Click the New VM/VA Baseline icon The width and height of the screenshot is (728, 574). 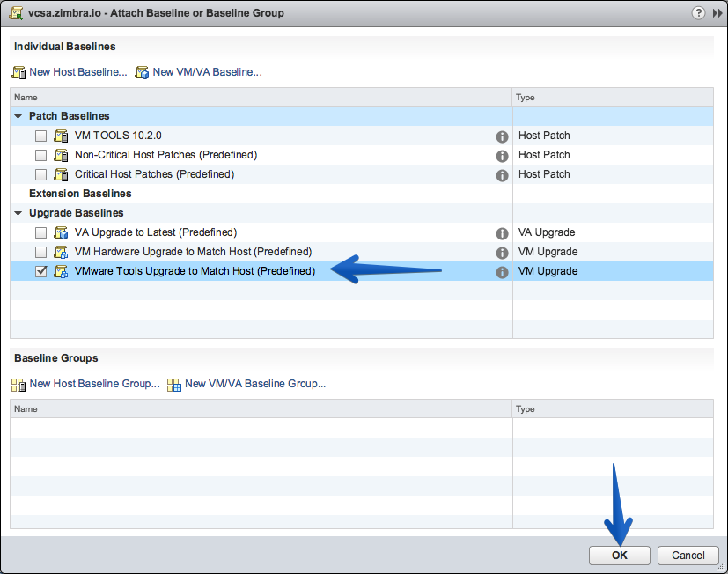point(142,72)
